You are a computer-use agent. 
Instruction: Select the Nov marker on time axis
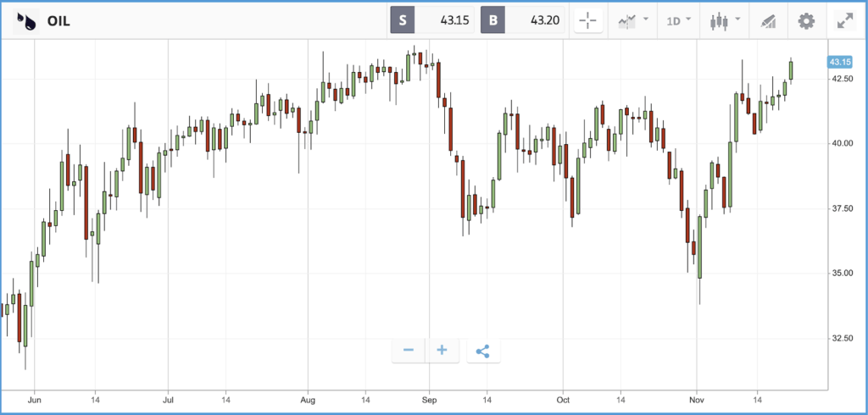pos(697,400)
